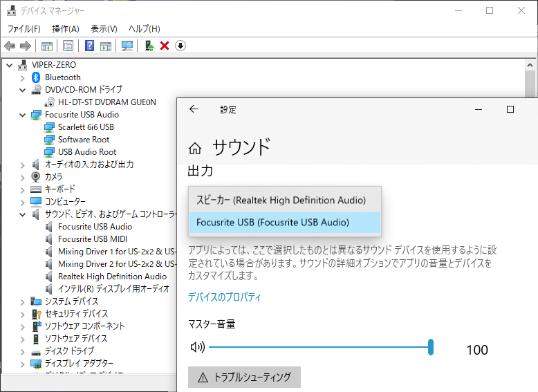This screenshot has height=392, width=538.
Task: Collapse サウンド、ビデオ、およびゲーム コントローラー category
Action: [23, 215]
